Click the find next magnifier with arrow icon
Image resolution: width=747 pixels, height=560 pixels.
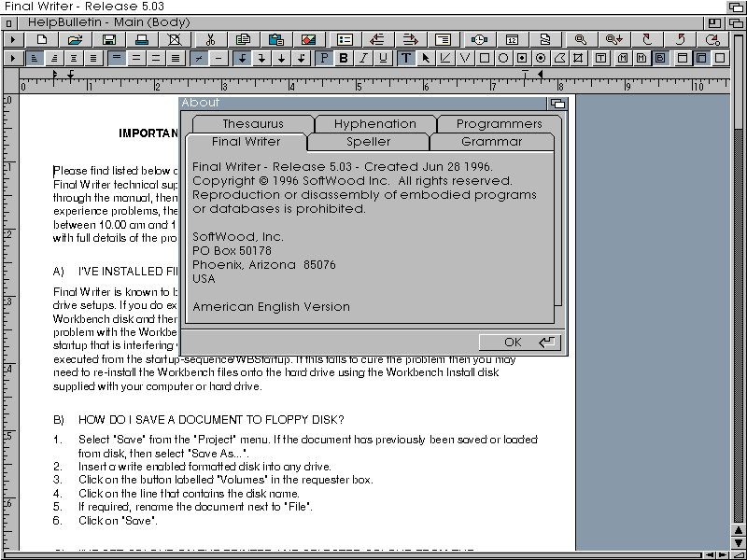coord(613,39)
